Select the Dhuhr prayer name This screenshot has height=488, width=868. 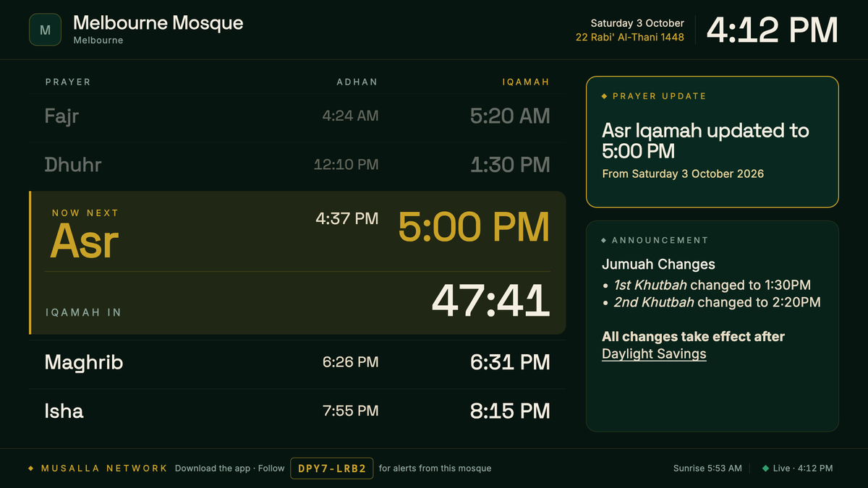(73, 165)
